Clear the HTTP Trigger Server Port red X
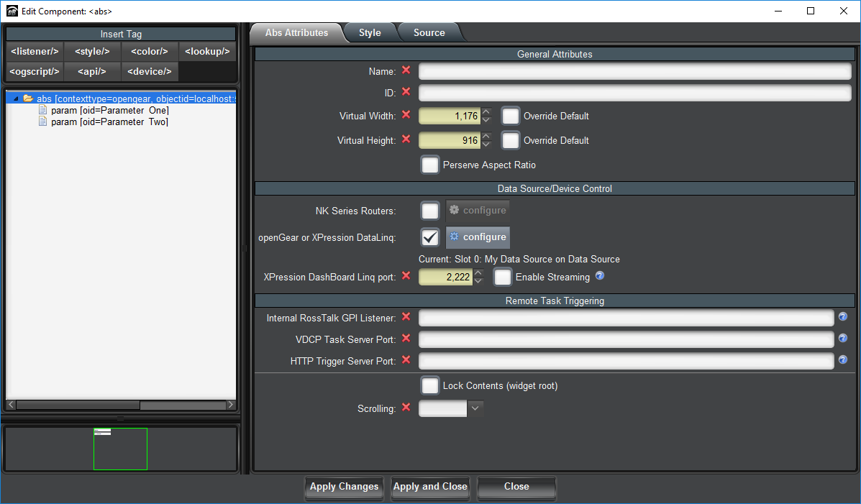The height and width of the screenshot is (504, 861). [x=406, y=359]
